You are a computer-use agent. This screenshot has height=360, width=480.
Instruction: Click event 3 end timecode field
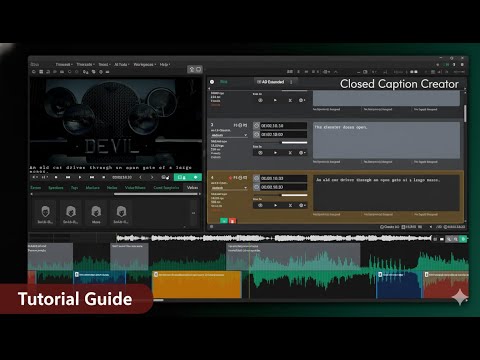pyautogui.click(x=283, y=134)
